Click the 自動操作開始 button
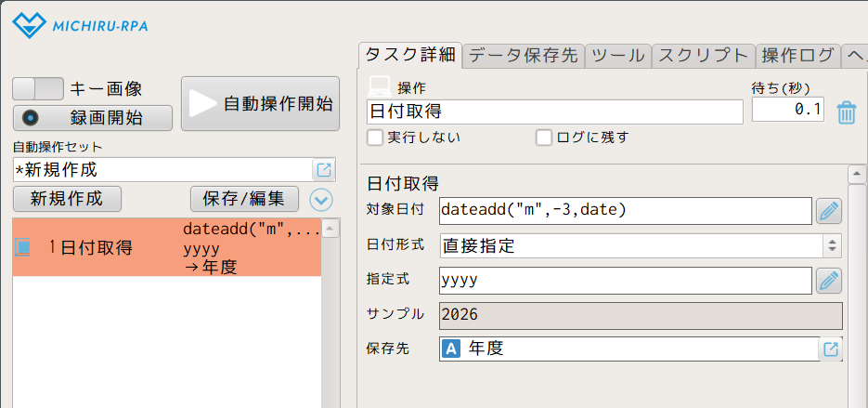 [260, 104]
